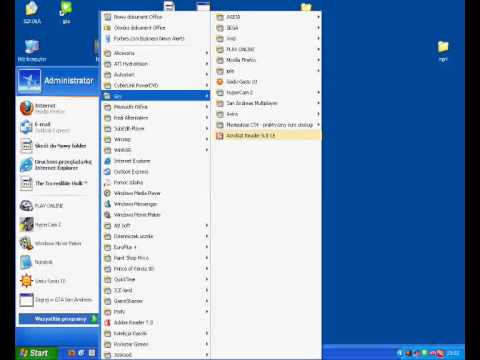
Task: Expand the Paint Shop Pro 6 submenu
Action: pyautogui.click(x=156, y=258)
